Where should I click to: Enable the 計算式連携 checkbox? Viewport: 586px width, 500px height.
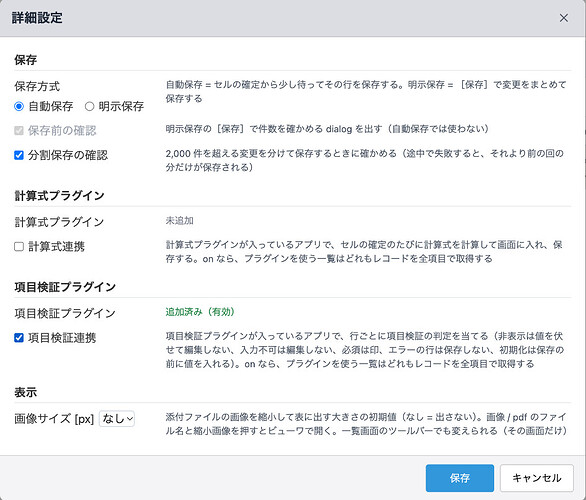[19, 247]
